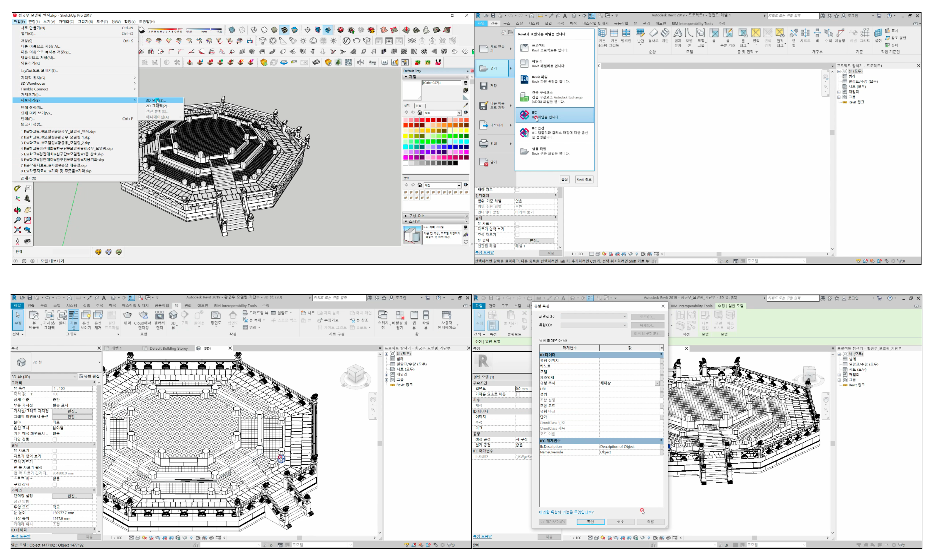Click the SketchUp style preview thumbnail
The height and width of the screenshot is (560, 935).
coord(412,235)
